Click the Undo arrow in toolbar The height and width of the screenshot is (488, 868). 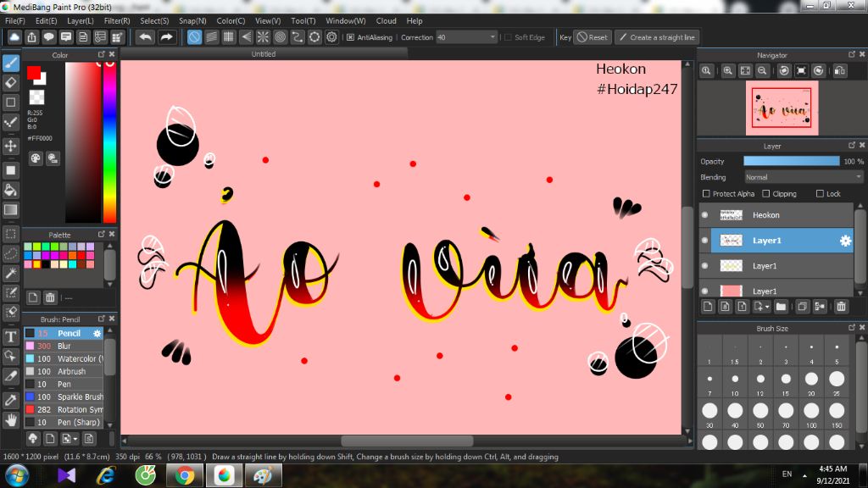pos(146,37)
